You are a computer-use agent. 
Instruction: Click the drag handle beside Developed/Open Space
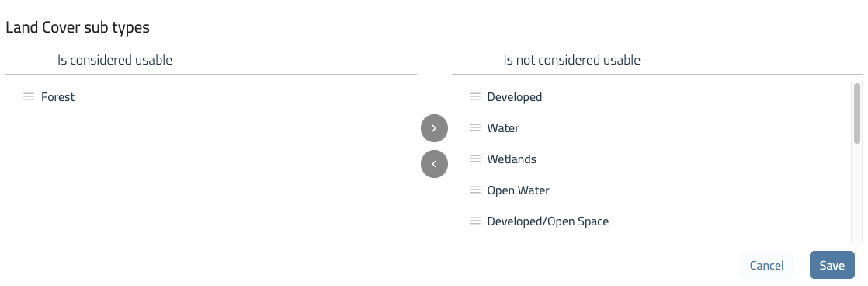(x=475, y=221)
